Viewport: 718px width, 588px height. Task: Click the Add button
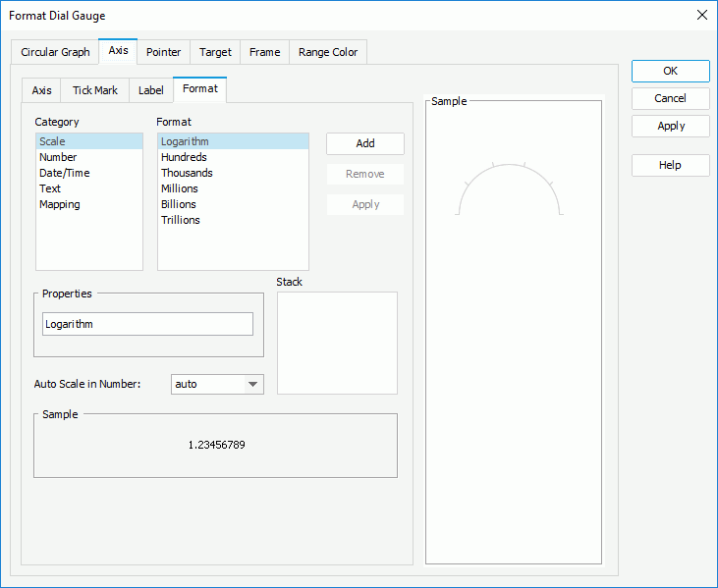pos(365,143)
